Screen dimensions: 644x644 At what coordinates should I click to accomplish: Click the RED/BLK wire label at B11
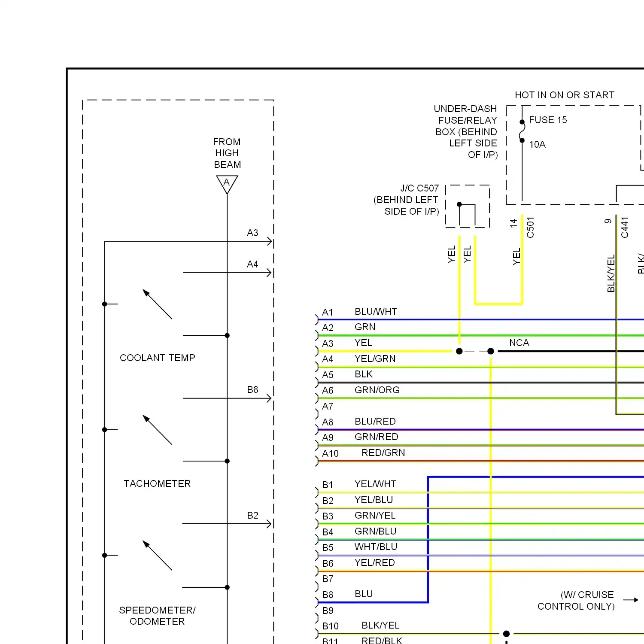click(x=382, y=640)
